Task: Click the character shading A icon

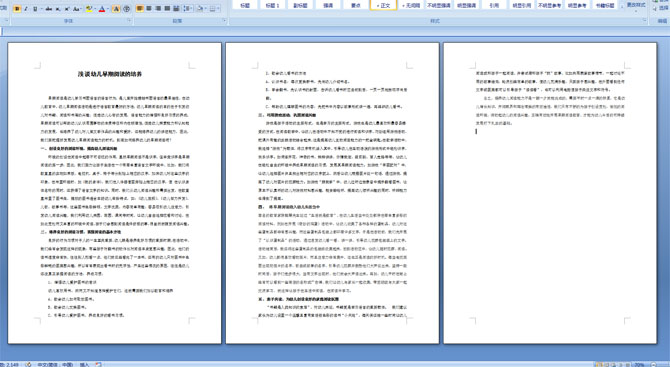Action: (116, 9)
